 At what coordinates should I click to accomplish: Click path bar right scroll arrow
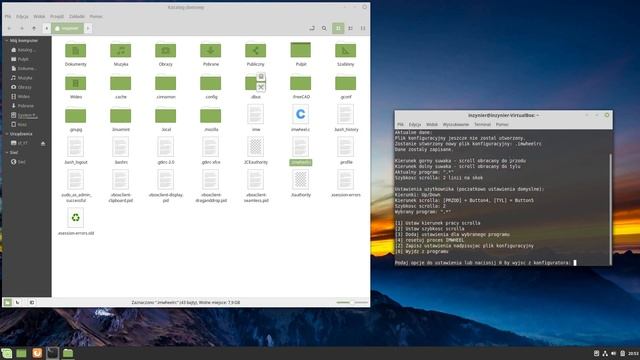(88, 28)
